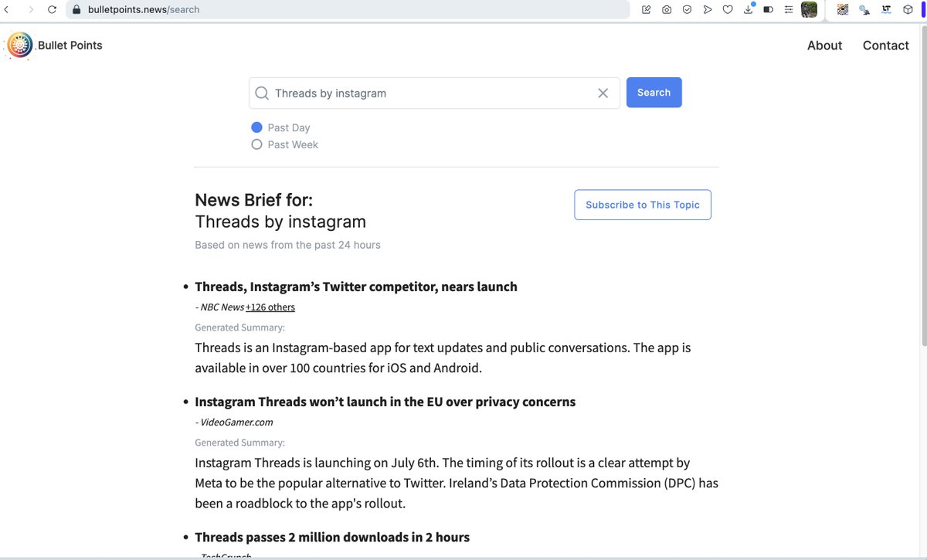
Task: Click the camera snapshot icon
Action: pyautogui.click(x=667, y=9)
